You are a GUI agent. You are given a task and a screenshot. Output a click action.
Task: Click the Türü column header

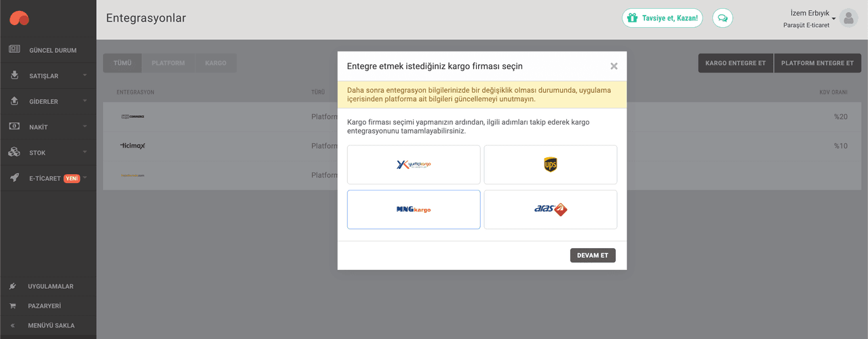click(318, 92)
